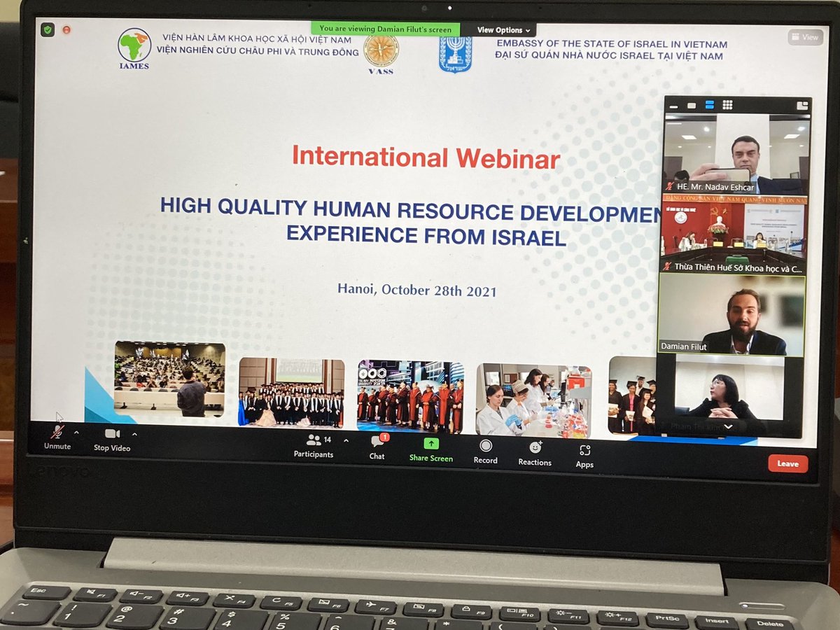The width and height of the screenshot is (840, 630).
Task: Click 'VIỆN HÀN LÂM KHOA HỌC XÃ HỘI VIỆT NAM'
Action: point(257,40)
